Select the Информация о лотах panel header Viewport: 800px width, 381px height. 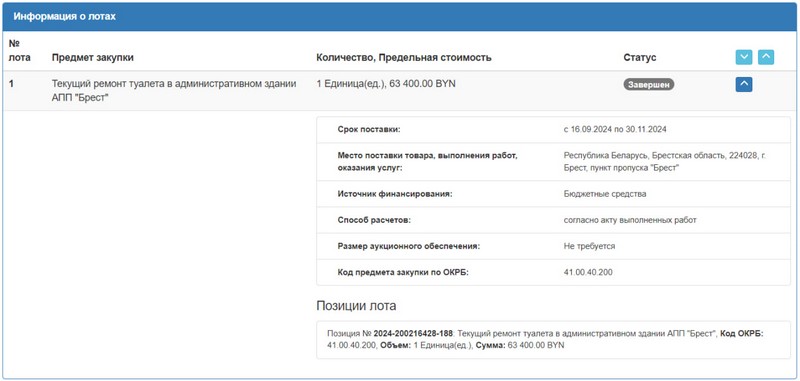[x=400, y=17]
